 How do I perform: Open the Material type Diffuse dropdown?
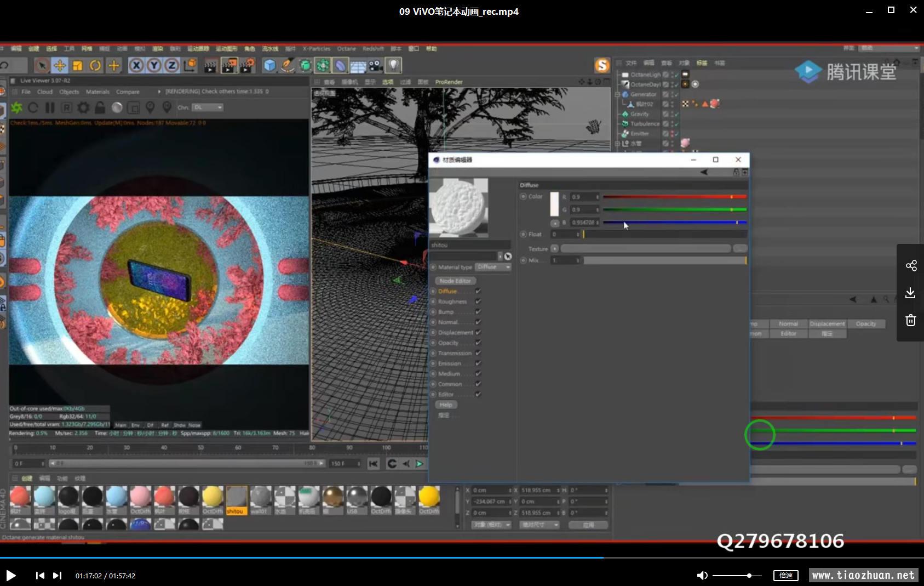(x=493, y=267)
